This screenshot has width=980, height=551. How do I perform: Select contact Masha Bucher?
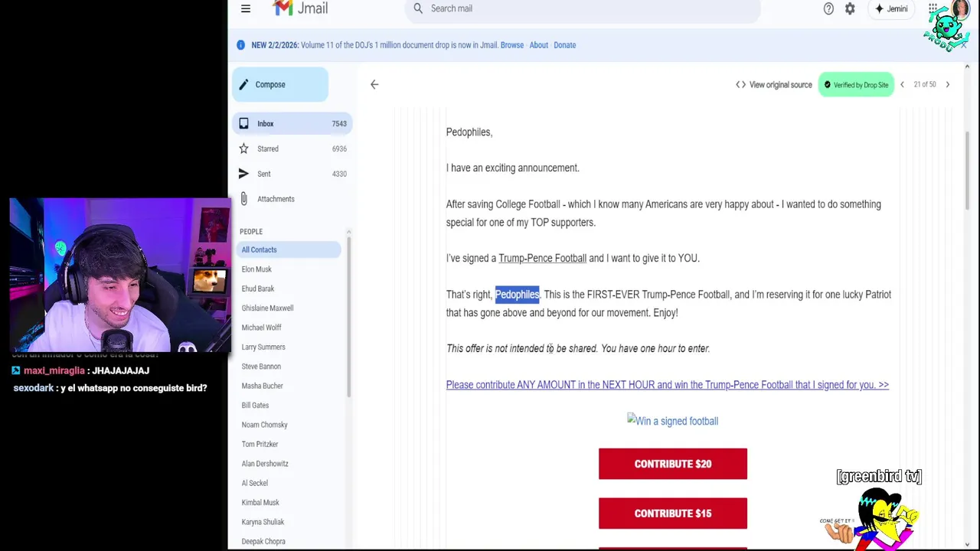tap(262, 386)
